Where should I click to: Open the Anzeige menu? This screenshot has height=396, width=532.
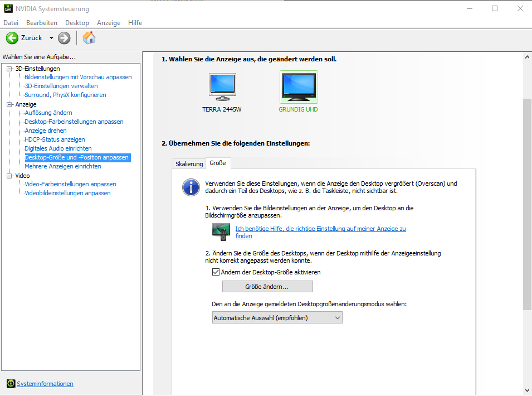tap(109, 23)
